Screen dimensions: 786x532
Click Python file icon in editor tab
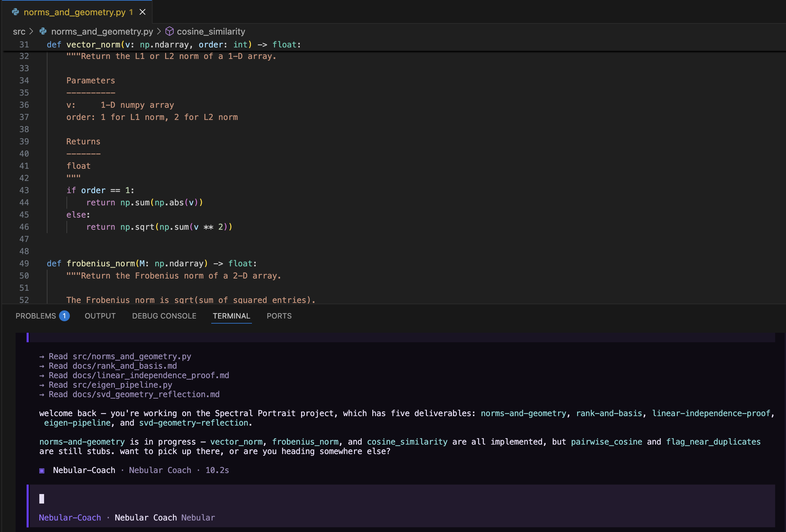[x=15, y=12]
